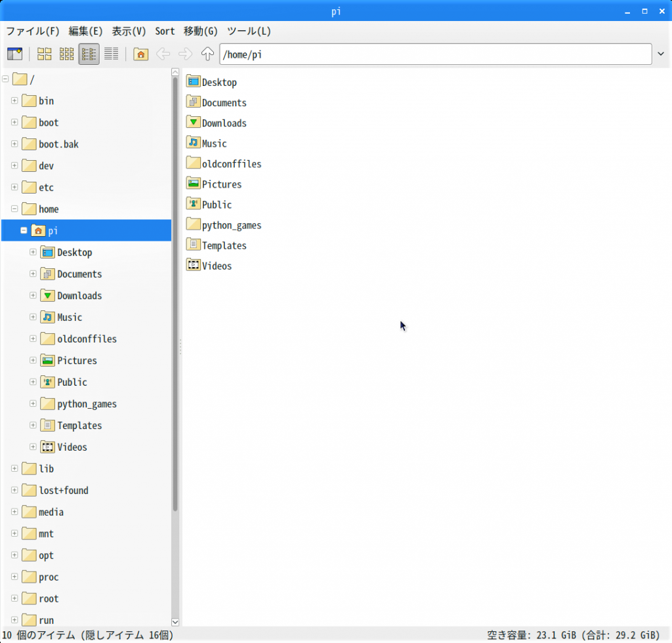Select run in the directory tree
The height and width of the screenshot is (643, 672).
tap(47, 620)
